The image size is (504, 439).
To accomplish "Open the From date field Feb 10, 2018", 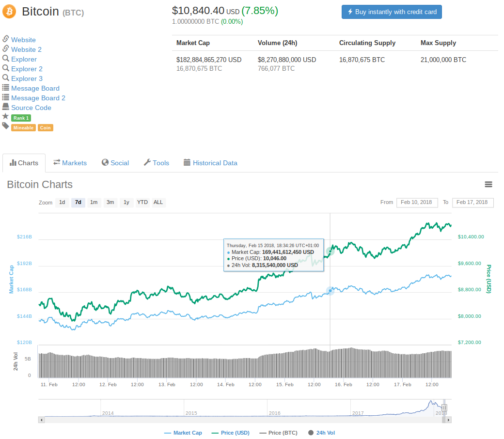I will pos(417,202).
